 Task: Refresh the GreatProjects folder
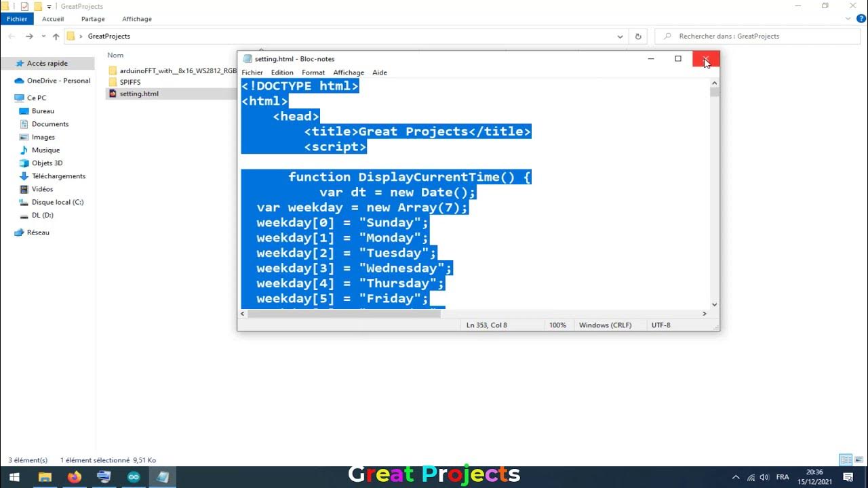pyautogui.click(x=638, y=37)
